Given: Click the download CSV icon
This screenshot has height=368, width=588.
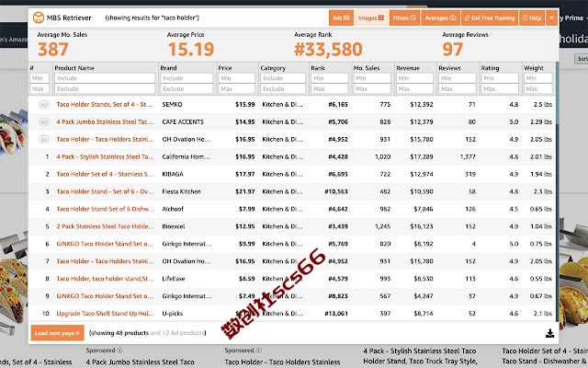Looking at the screenshot, I should (549, 333).
